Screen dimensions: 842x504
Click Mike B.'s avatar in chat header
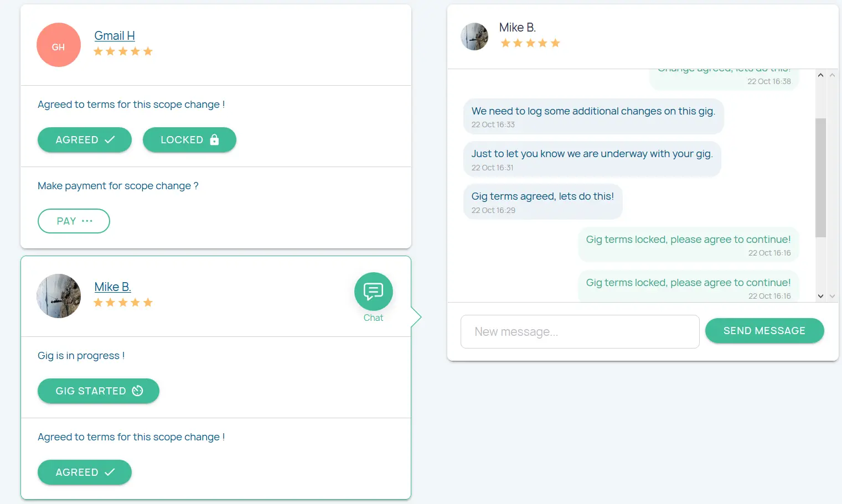coord(474,37)
